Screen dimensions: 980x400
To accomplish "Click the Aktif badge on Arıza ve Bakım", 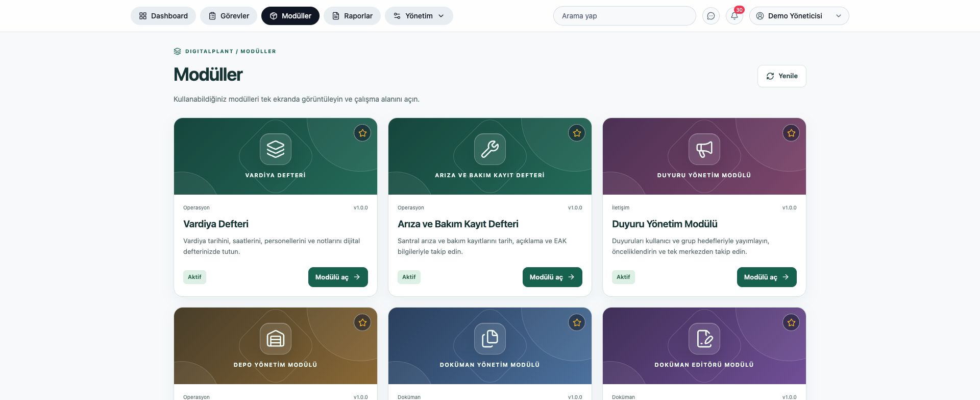I will click(409, 277).
